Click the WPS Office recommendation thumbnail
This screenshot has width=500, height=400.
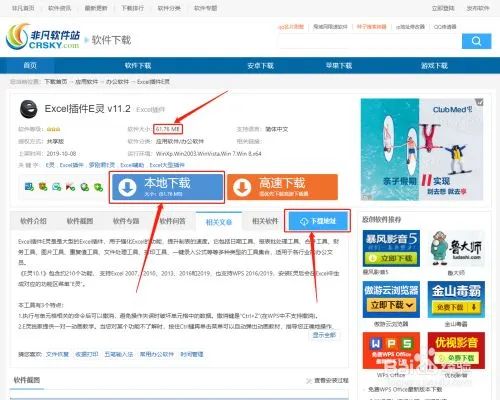click(391, 350)
